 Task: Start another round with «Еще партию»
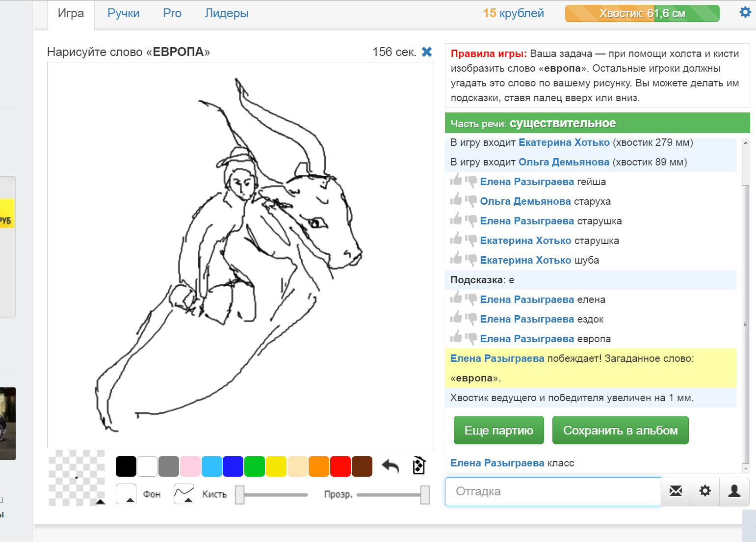pyautogui.click(x=499, y=430)
